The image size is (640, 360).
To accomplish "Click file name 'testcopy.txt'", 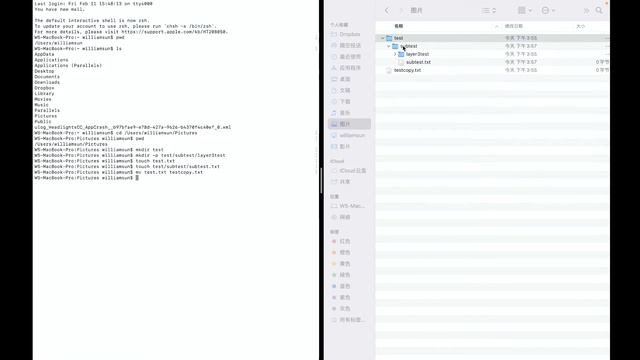I will tap(407, 70).
